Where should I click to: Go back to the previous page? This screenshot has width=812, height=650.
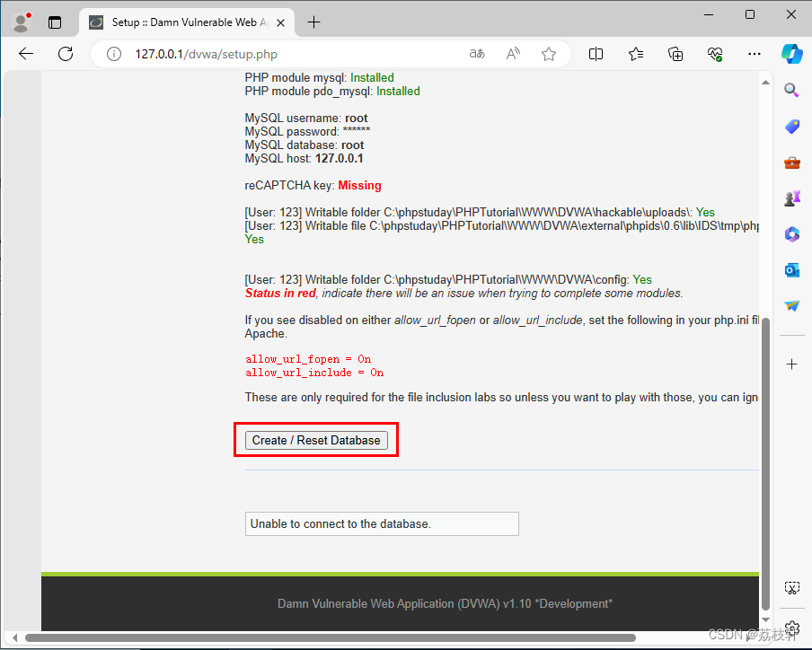26,54
